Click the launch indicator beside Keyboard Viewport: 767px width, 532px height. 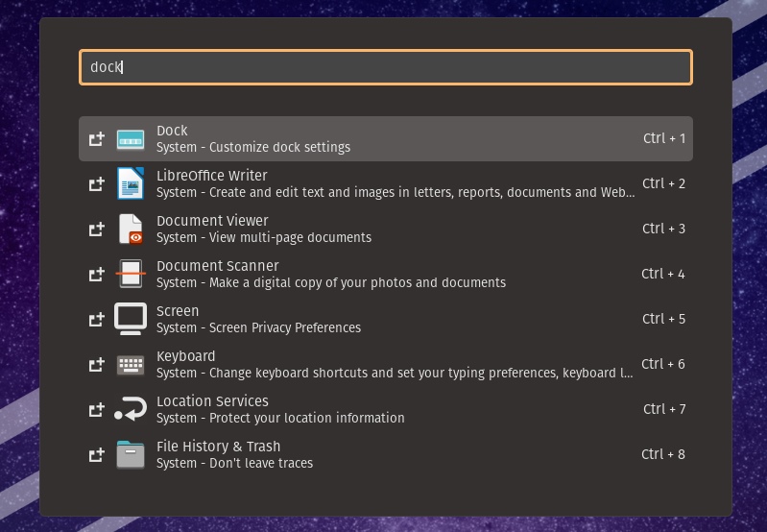pyautogui.click(x=96, y=364)
